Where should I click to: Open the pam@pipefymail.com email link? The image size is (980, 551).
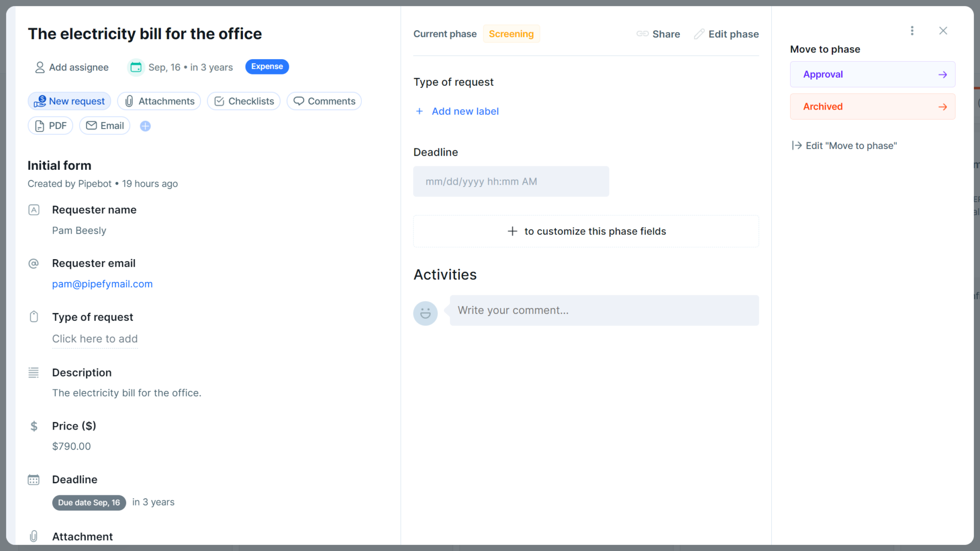coord(102,284)
